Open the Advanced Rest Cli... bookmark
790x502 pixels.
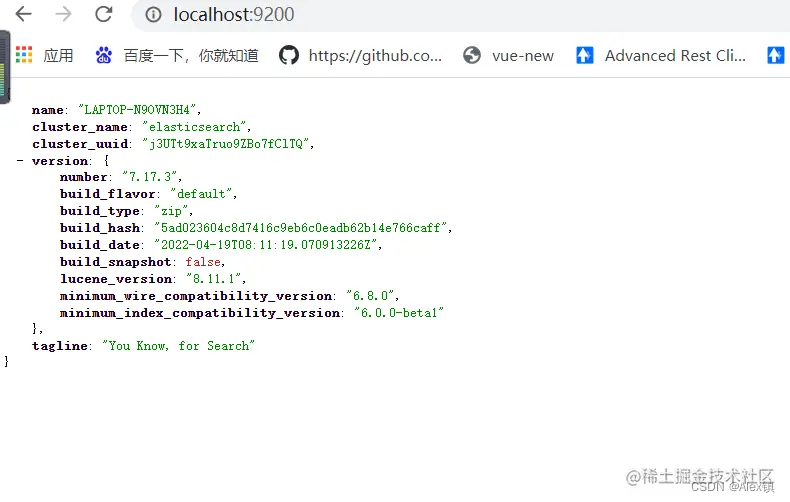point(675,55)
